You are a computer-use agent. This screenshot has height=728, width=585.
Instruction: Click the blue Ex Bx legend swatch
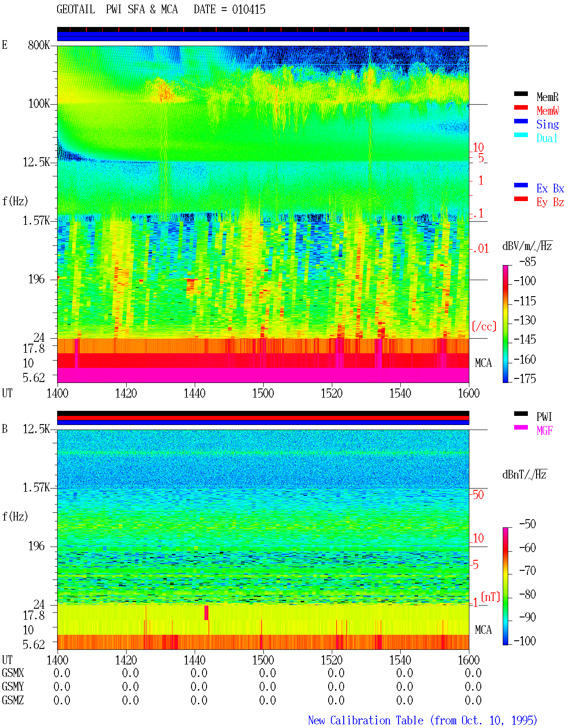[521, 185]
